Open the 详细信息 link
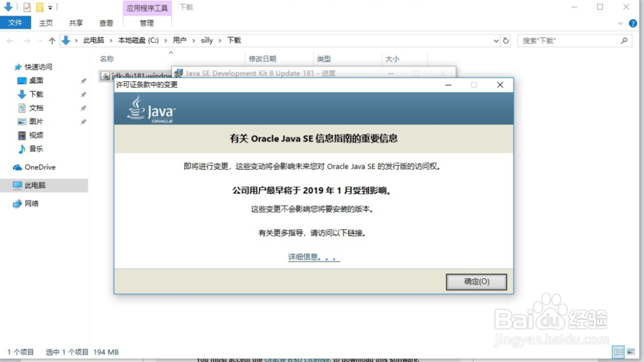 (x=314, y=257)
